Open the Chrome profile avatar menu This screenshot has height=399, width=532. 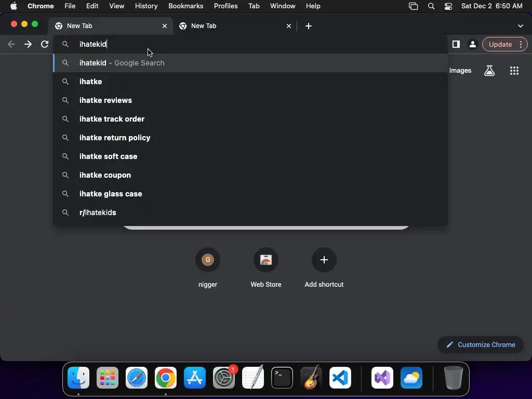tap(472, 44)
